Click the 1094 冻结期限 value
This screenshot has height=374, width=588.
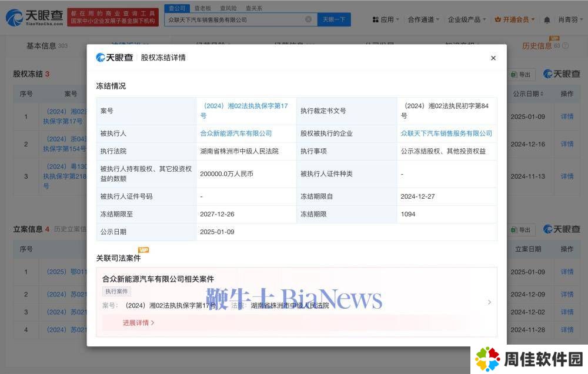pyautogui.click(x=408, y=214)
